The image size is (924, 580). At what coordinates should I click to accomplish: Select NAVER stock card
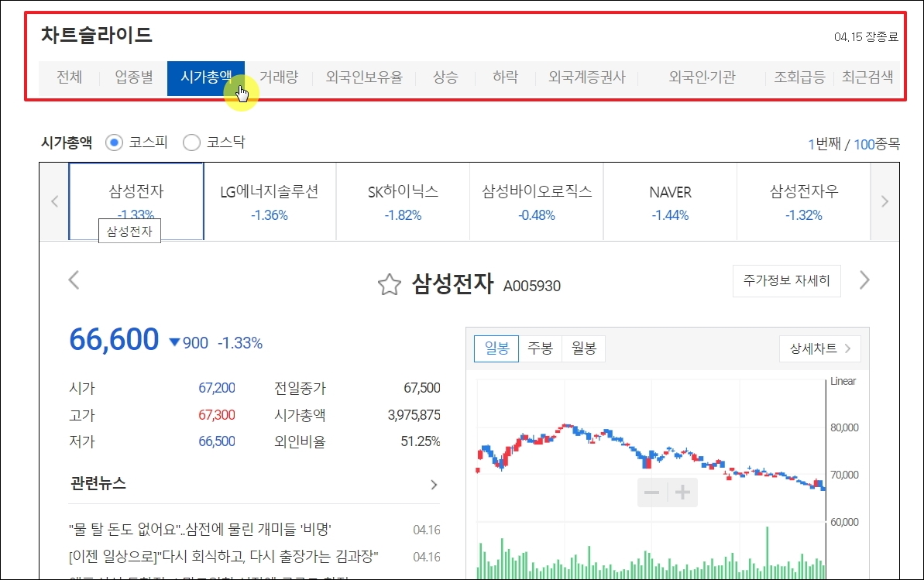[x=670, y=201]
